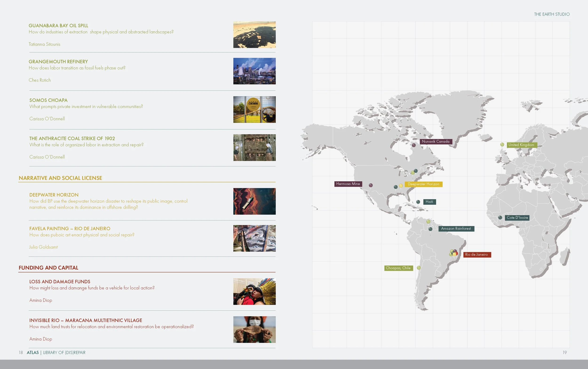Click the Hermosa Mine map pin
The image size is (588, 369).
coord(371,185)
